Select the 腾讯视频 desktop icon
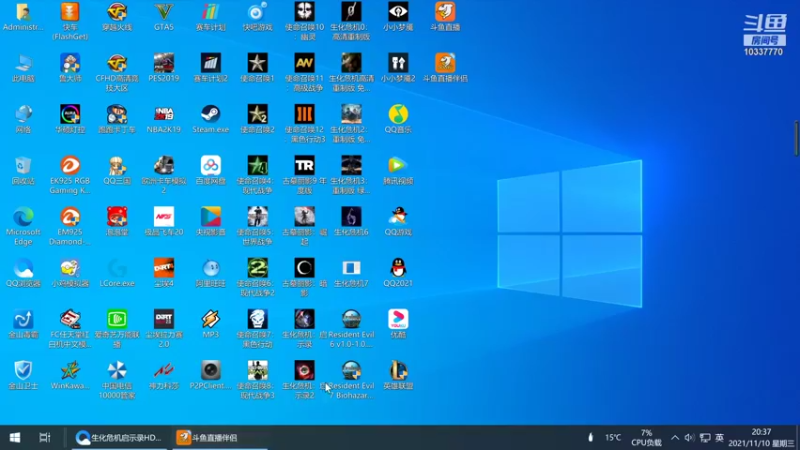 pyautogui.click(x=398, y=170)
